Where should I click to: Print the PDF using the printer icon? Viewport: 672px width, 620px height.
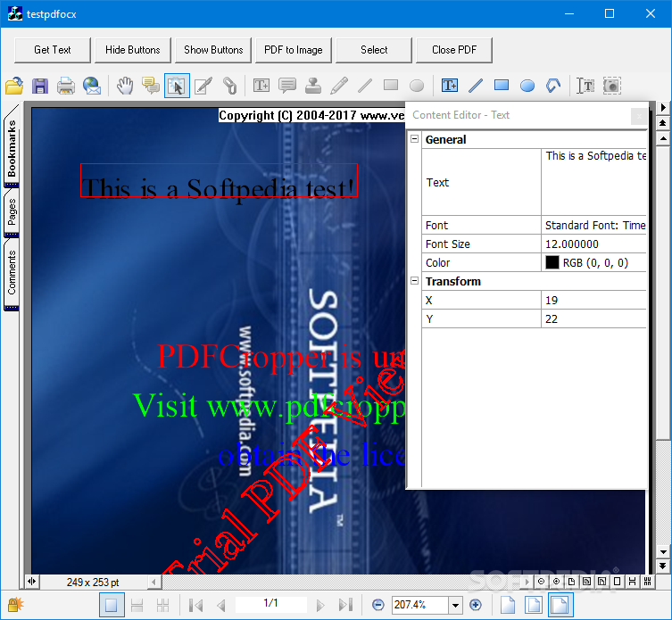(x=66, y=86)
